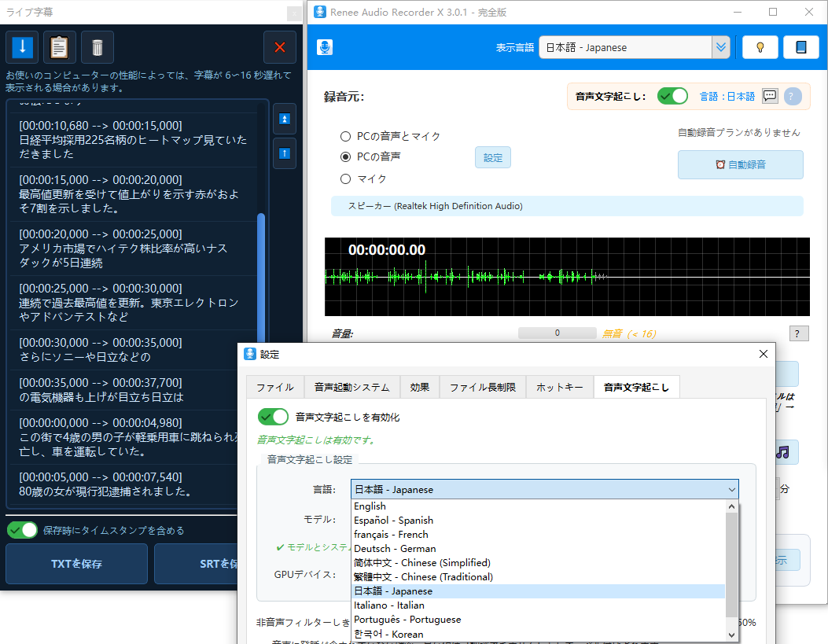Collapse the 言語 combo box showing 日本語 - Japanese

click(x=544, y=489)
